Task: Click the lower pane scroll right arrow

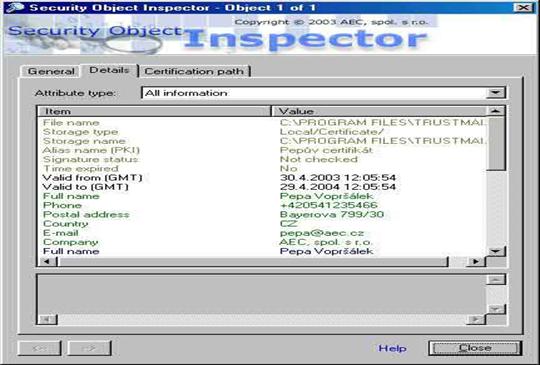Action: (476, 320)
